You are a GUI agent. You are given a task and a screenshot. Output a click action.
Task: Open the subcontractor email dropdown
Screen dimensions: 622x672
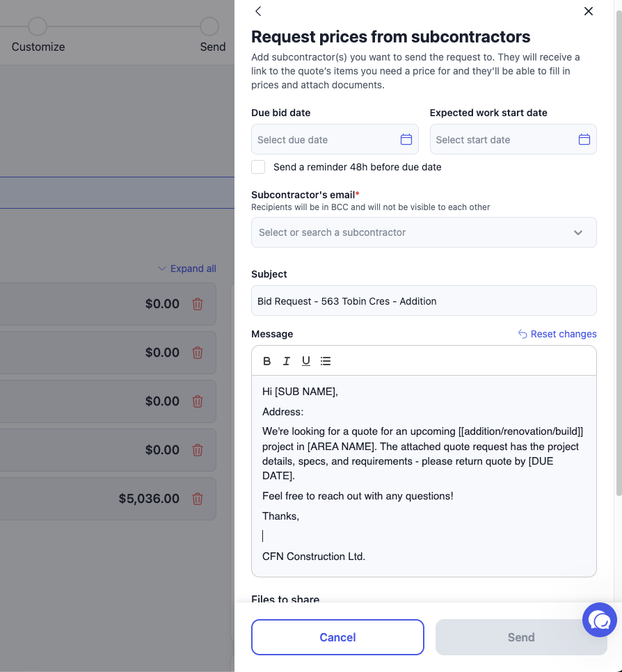pos(424,232)
